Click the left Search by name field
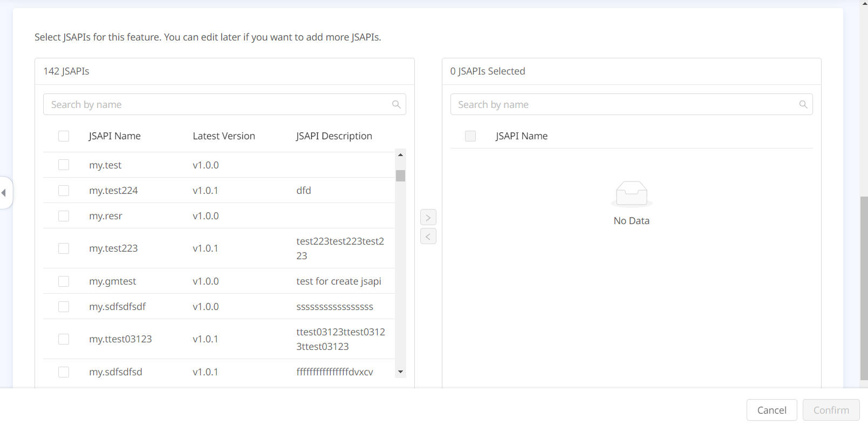This screenshot has height=425, width=868. 216,105
